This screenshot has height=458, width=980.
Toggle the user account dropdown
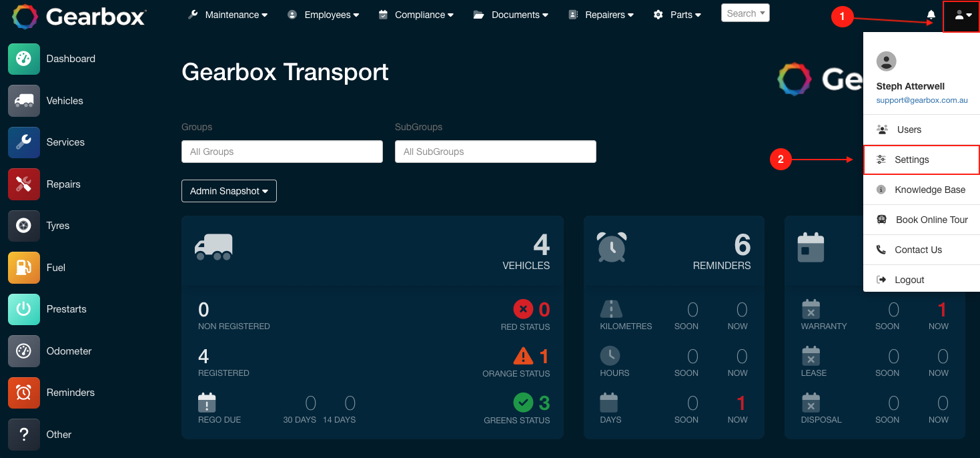(x=961, y=16)
